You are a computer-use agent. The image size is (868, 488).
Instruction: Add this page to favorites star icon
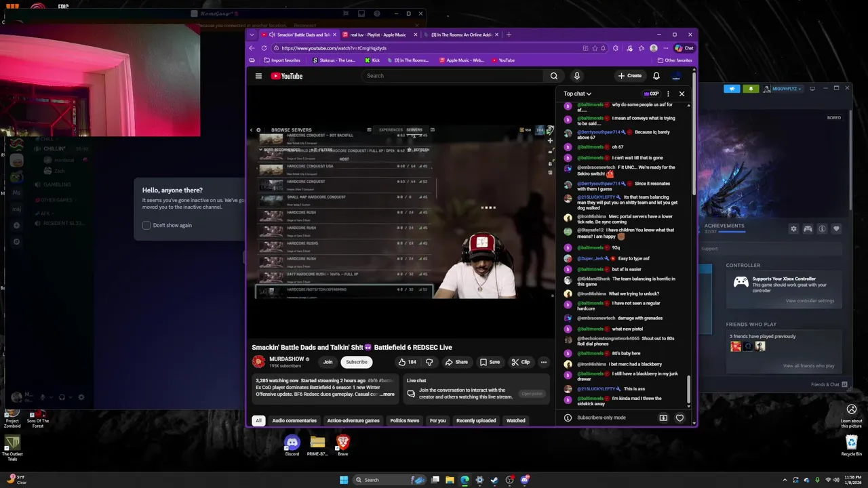tap(595, 48)
